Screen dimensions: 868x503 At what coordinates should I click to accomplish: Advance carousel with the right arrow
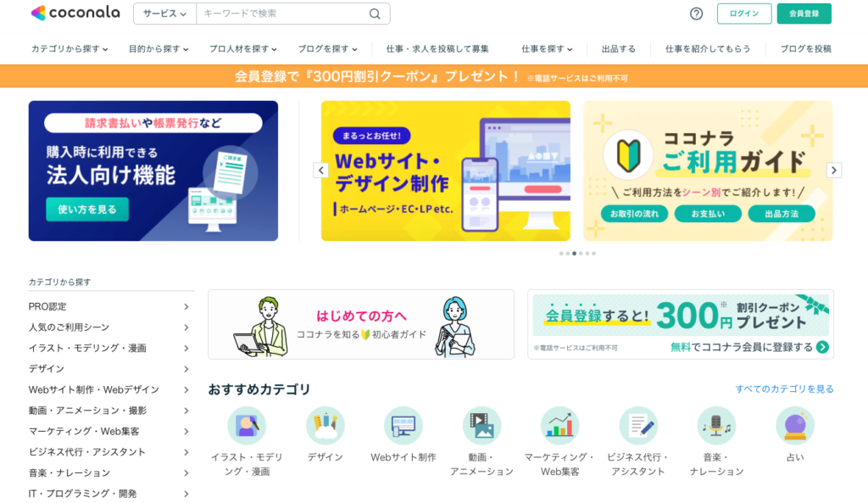point(834,170)
